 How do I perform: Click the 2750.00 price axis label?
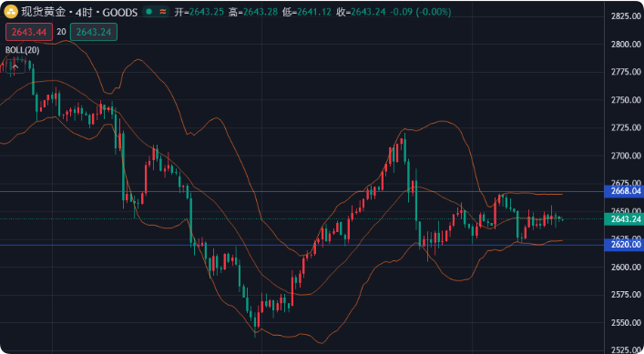(626, 100)
